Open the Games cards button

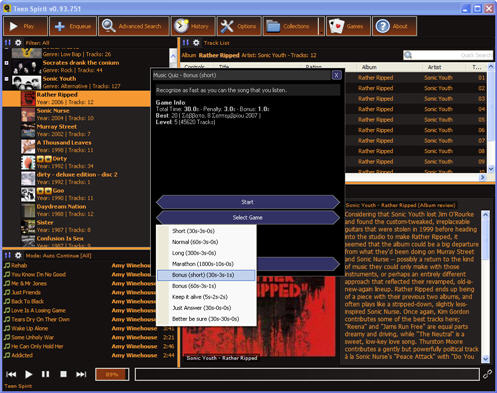(348, 26)
